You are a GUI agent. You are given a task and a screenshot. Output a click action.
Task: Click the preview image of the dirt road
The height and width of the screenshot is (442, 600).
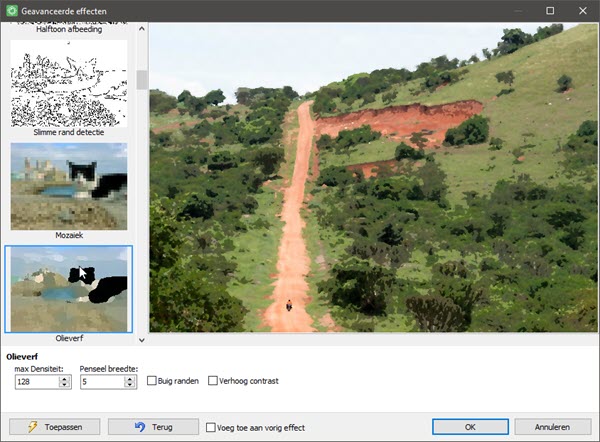coord(373,178)
